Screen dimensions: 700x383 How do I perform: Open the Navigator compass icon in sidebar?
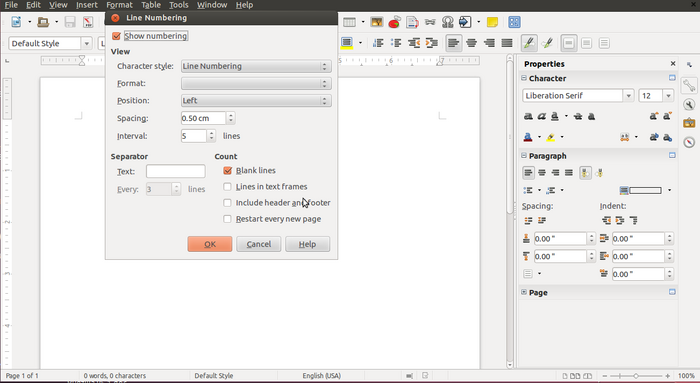click(689, 142)
